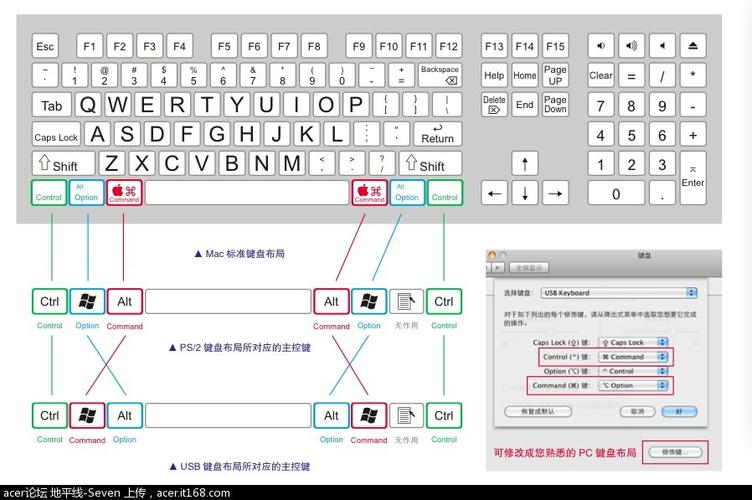This screenshot has width=752, height=500.
Task: Open the Control (^) key dropdown showing Command
Action: tap(632, 356)
